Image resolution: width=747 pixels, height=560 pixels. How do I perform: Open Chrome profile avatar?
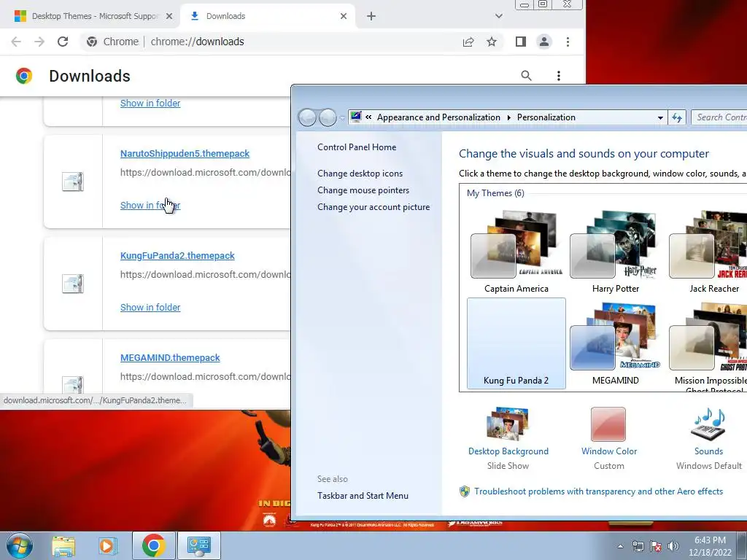pos(543,42)
